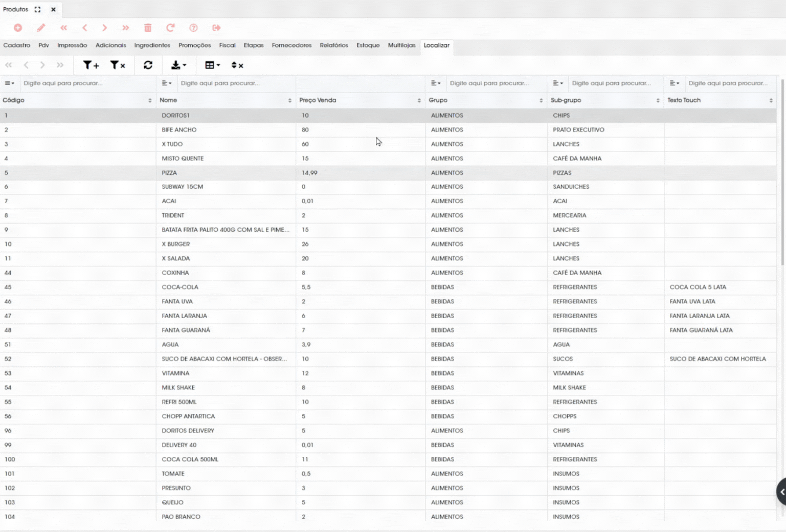The image size is (786, 532).
Task: Click the red pencil edit icon
Action: [41, 28]
